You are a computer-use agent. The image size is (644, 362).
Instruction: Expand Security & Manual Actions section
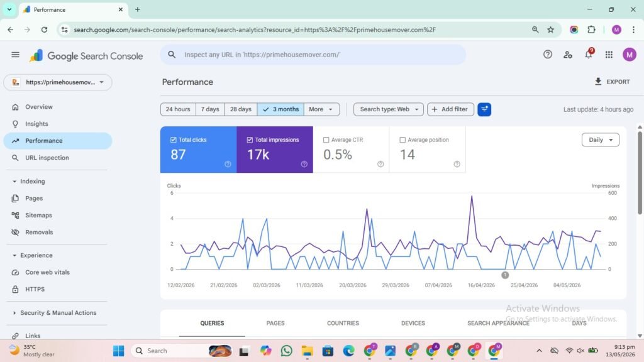pyautogui.click(x=14, y=313)
